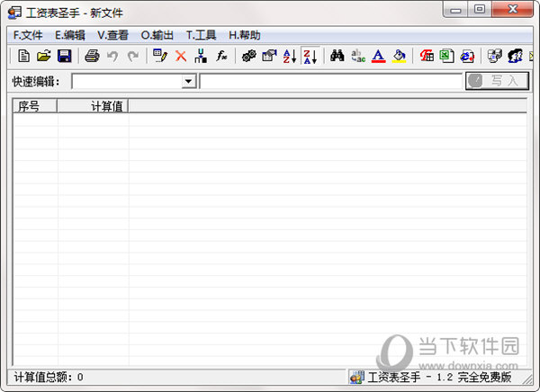Click the gears settings icon

coord(248,56)
